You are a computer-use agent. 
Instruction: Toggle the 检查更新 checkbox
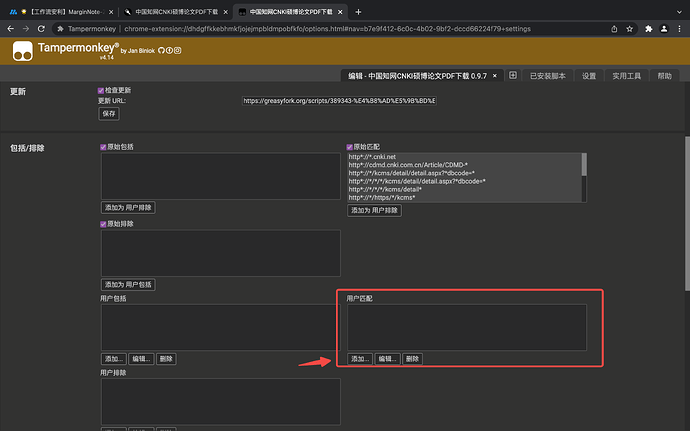click(x=101, y=90)
